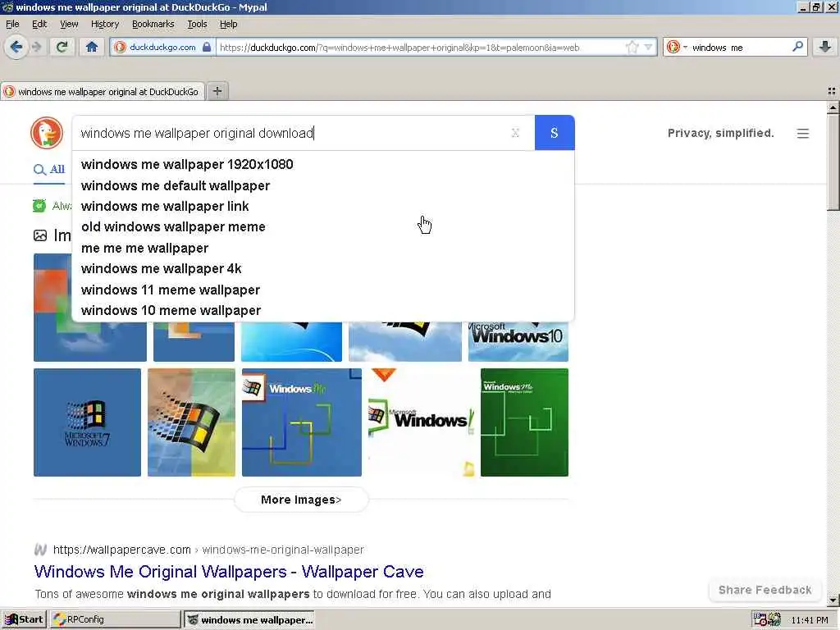Click the 11:41 PM taskbar clock
The width and height of the screenshot is (840, 630).
tap(810, 620)
